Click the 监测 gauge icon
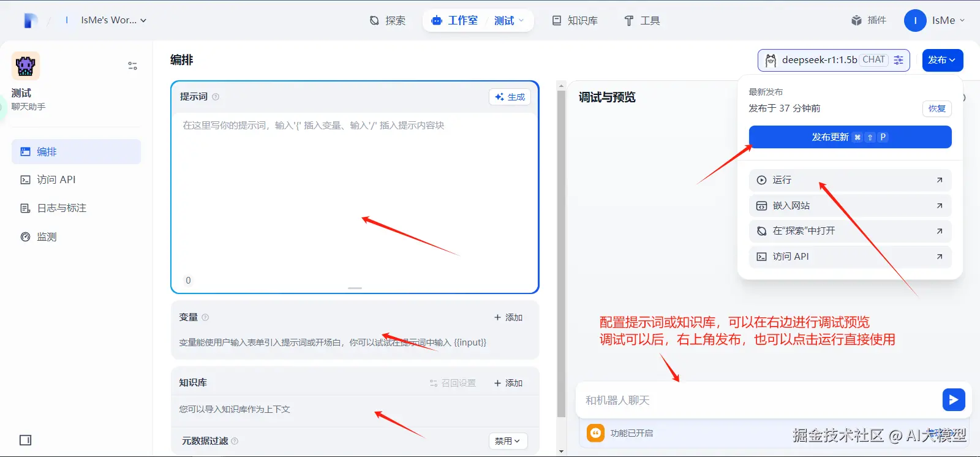The height and width of the screenshot is (457, 980). coord(25,236)
